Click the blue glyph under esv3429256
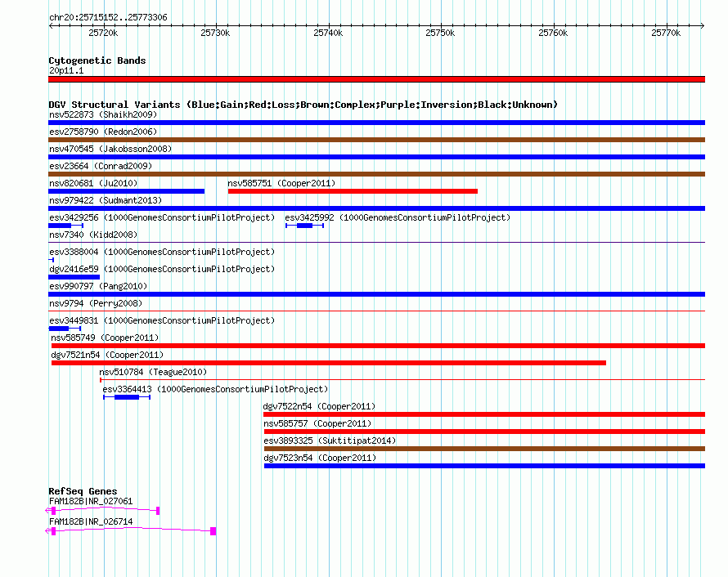 pos(66,226)
